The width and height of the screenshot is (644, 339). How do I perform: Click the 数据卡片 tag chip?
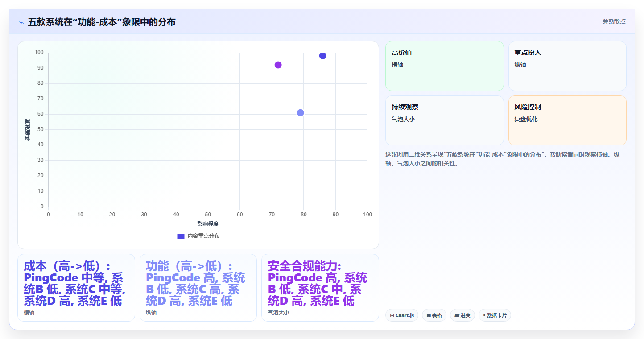[495, 315]
